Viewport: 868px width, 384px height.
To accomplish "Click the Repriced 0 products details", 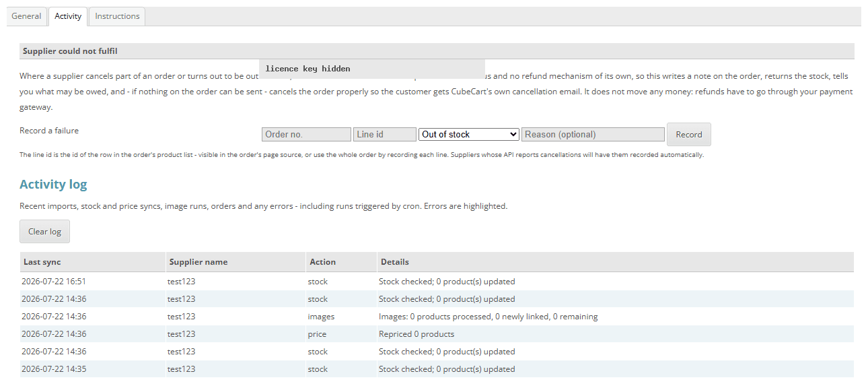I will [x=417, y=334].
